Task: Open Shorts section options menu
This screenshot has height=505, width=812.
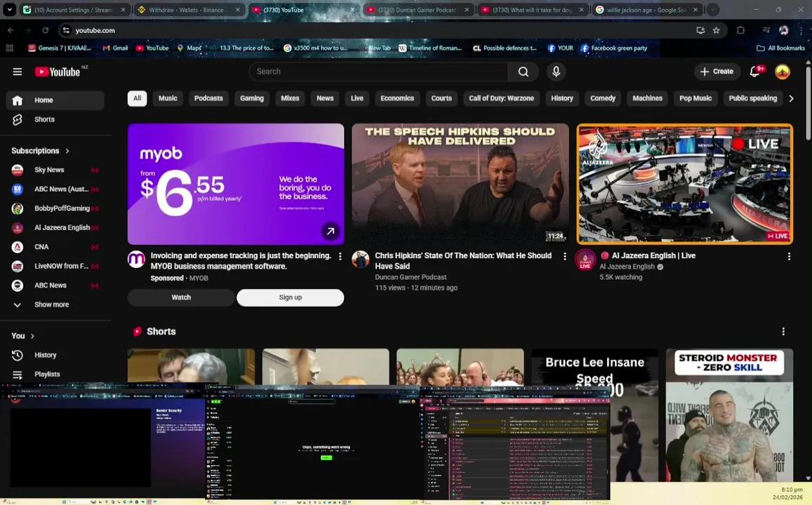Action: click(783, 331)
